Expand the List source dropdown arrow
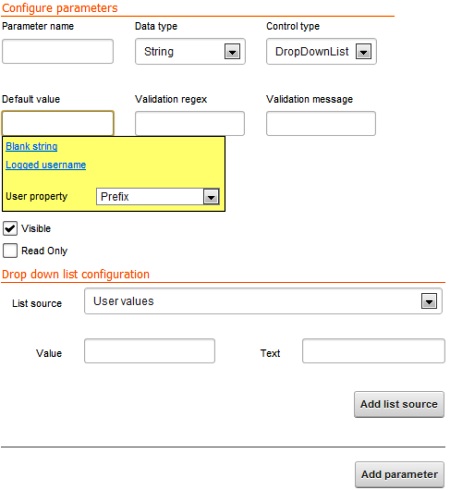450x490 pixels. (x=429, y=301)
